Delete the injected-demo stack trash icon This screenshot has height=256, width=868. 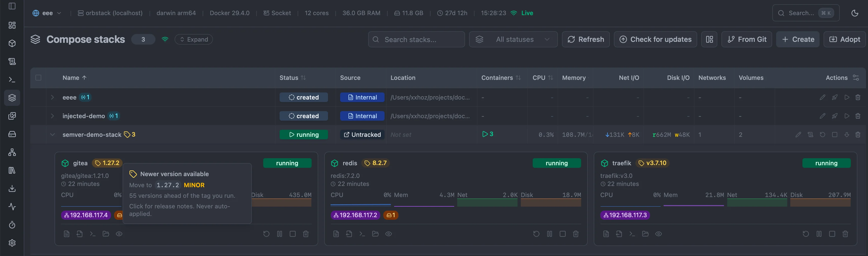pyautogui.click(x=858, y=116)
